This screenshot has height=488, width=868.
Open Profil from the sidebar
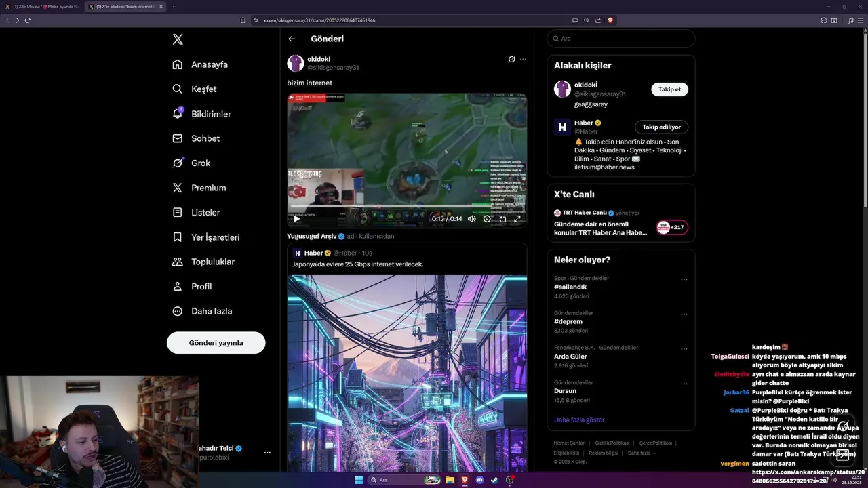(x=192, y=286)
